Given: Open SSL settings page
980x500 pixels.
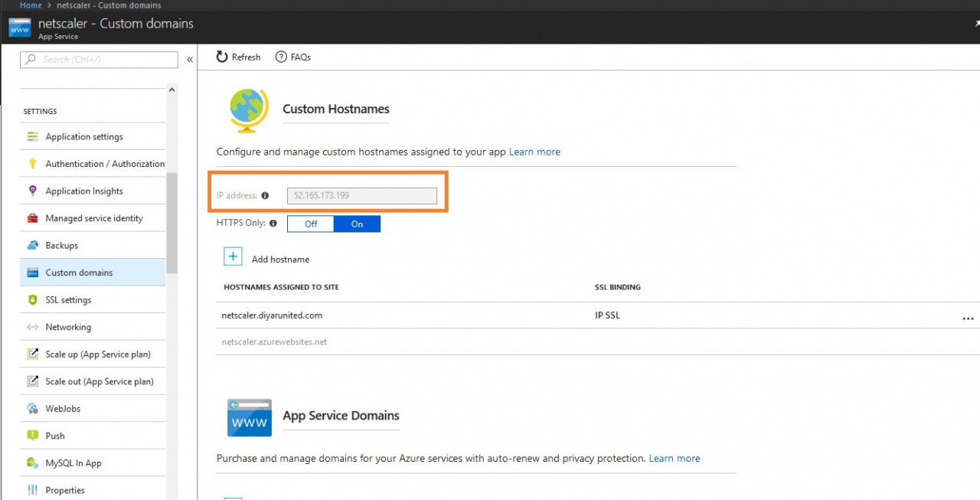Looking at the screenshot, I should (93, 300).
